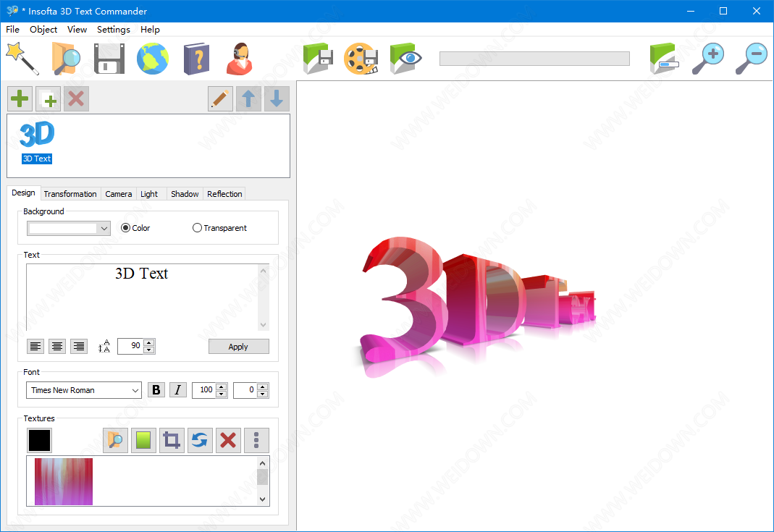The height and width of the screenshot is (532, 774).
Task: Switch to the Transformation tab
Action: (70, 194)
